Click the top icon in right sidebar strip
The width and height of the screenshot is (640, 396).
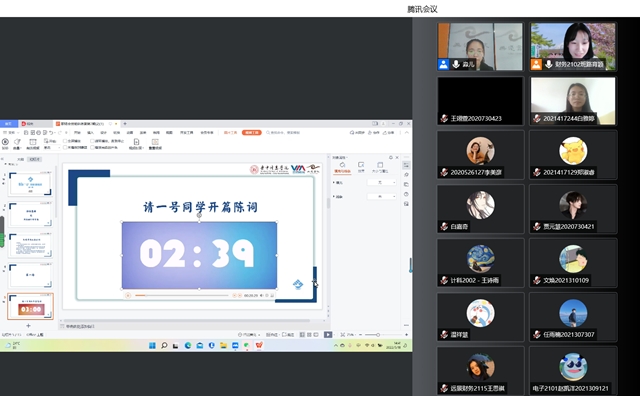[406, 165]
